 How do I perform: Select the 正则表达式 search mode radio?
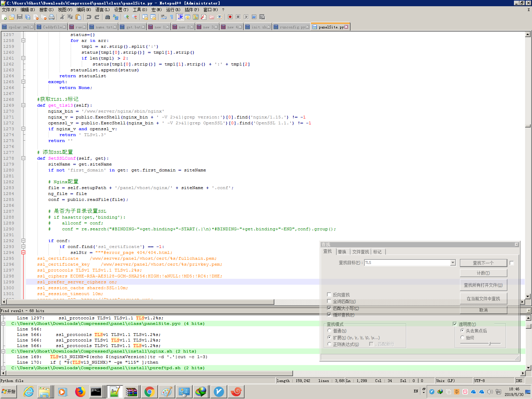329,344
